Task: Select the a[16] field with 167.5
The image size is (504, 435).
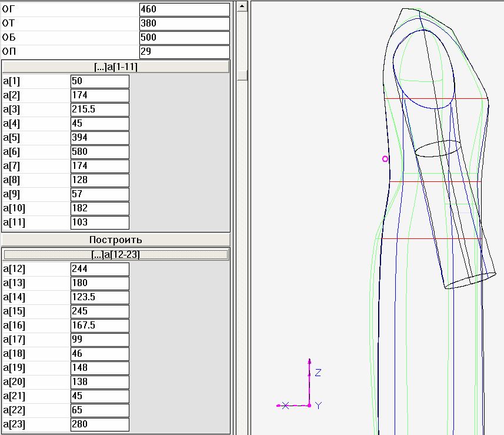Action: point(100,326)
